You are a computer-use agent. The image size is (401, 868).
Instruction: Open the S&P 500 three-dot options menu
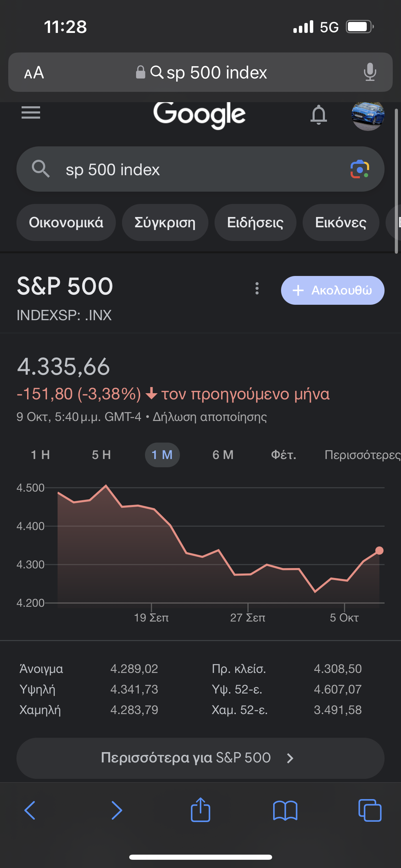tap(257, 289)
